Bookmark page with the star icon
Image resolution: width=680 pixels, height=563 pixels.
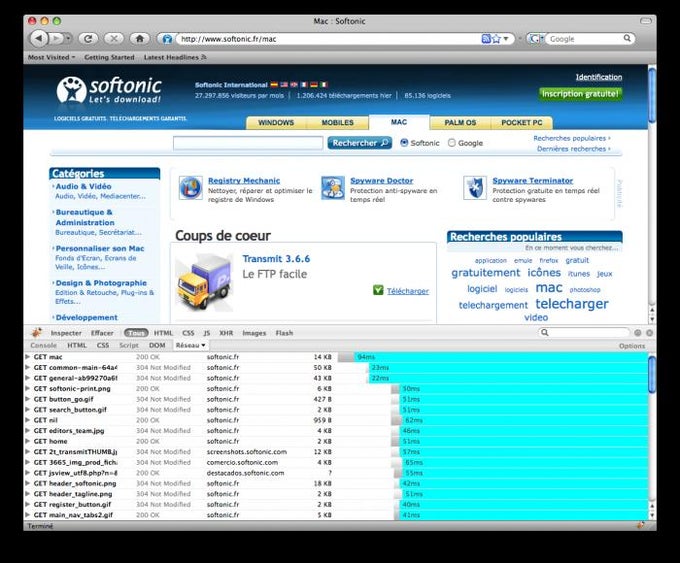coord(496,39)
